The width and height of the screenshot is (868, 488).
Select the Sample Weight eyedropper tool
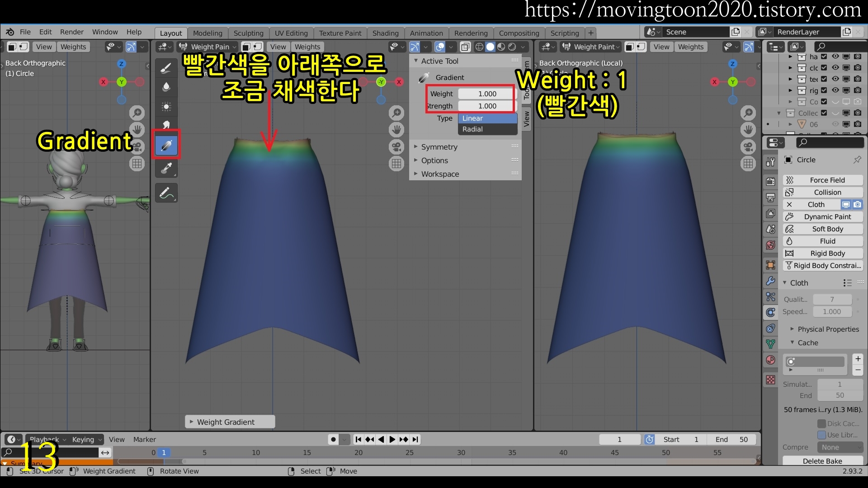pyautogui.click(x=166, y=168)
